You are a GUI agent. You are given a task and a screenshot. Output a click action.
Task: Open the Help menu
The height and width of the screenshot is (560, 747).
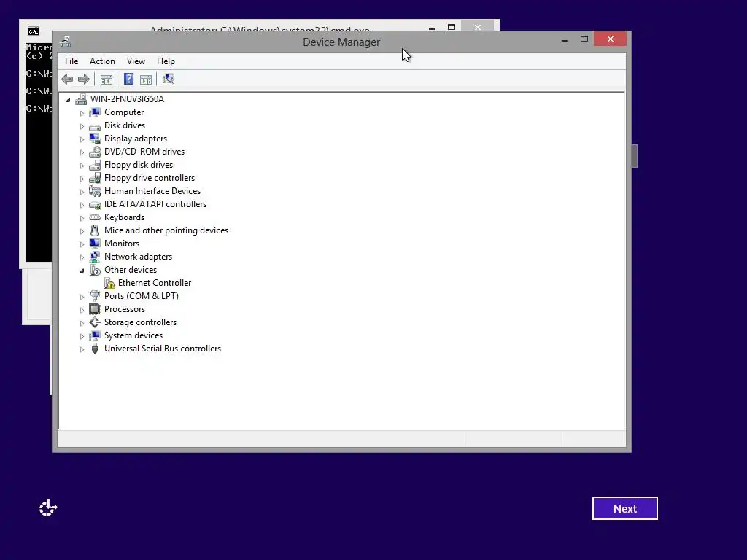pyautogui.click(x=166, y=61)
